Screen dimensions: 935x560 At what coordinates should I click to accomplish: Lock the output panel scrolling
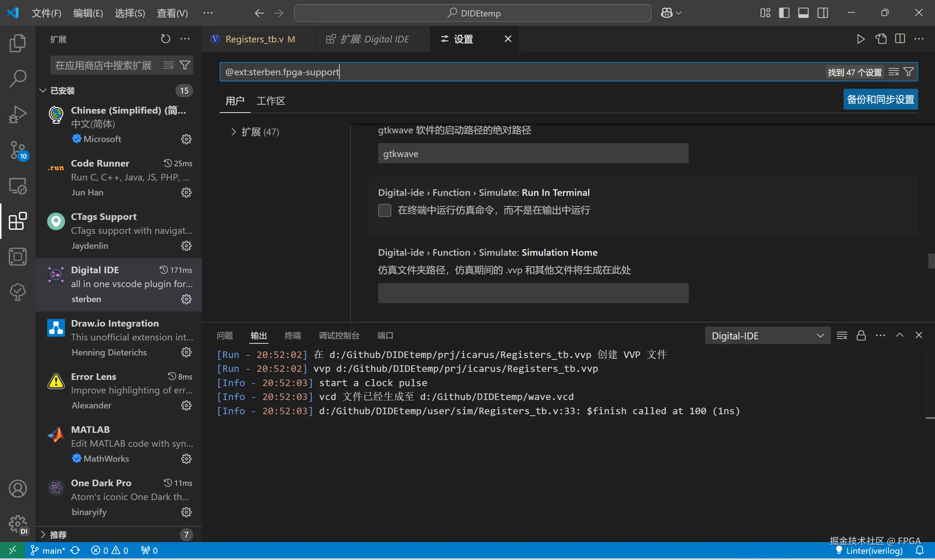(x=861, y=335)
